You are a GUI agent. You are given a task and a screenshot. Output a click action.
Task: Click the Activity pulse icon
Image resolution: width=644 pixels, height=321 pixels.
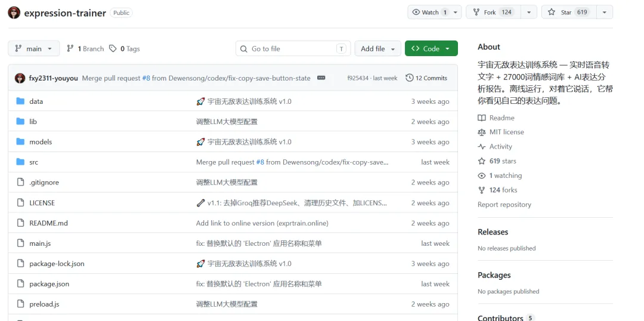482,147
